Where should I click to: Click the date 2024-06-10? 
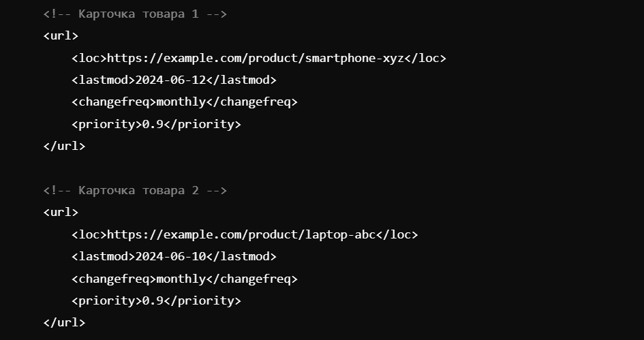click(170, 256)
